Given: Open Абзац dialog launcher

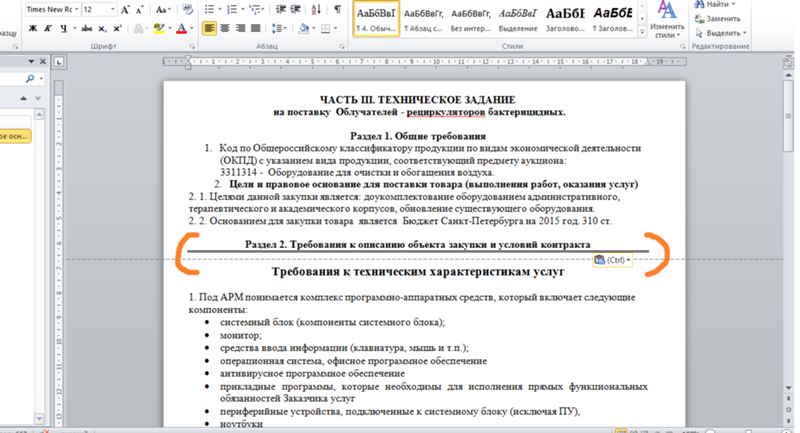Looking at the screenshot, I should tap(341, 46).
